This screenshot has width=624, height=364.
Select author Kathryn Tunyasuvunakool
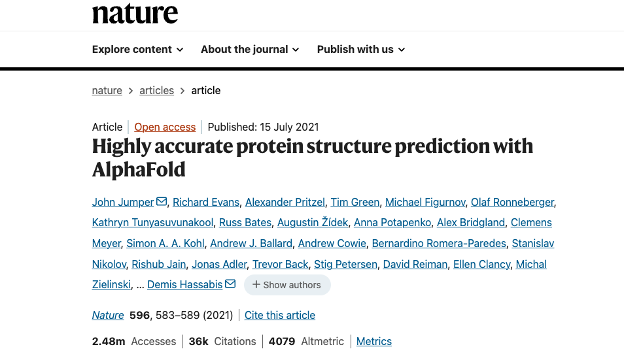point(152,223)
